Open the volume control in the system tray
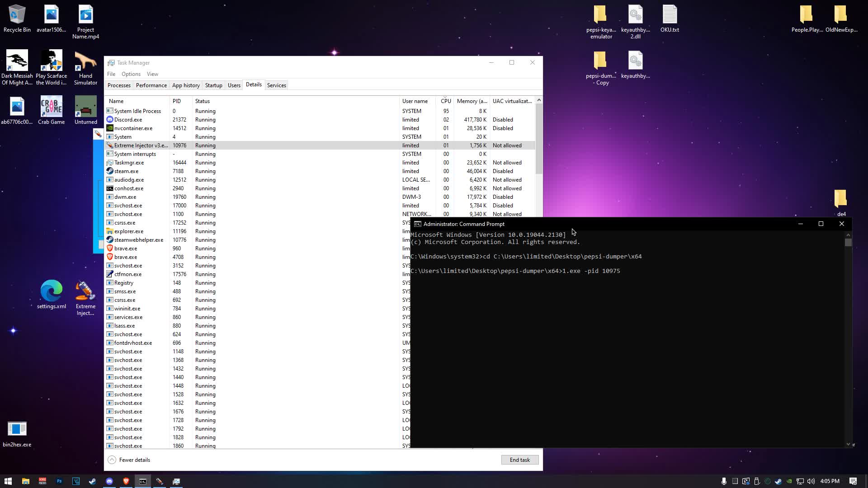This screenshot has width=868, height=488. click(811, 481)
